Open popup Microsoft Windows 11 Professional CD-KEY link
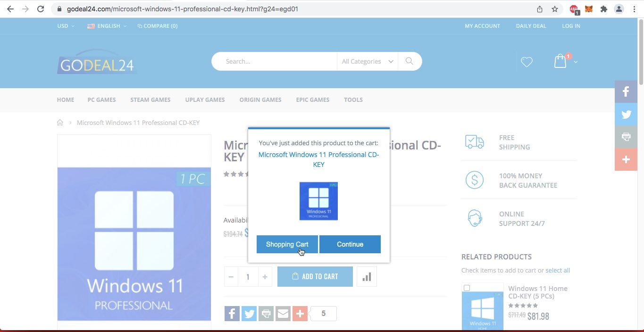 pos(319,159)
